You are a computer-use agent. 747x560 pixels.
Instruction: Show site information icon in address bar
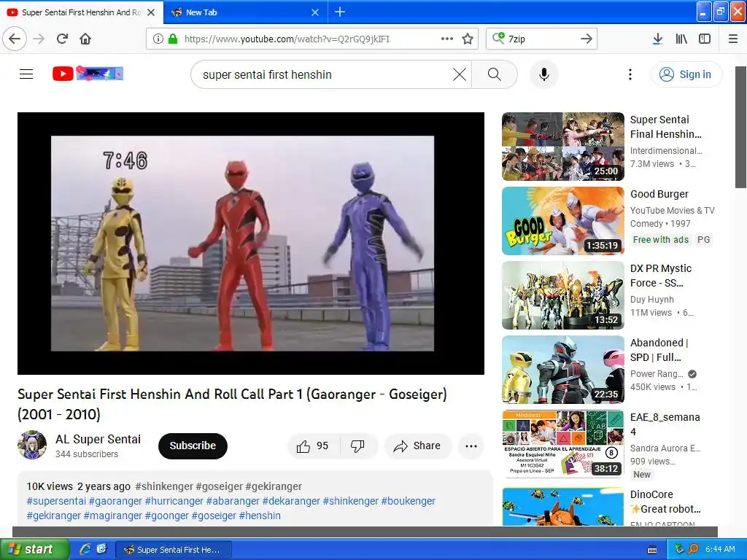(158, 39)
